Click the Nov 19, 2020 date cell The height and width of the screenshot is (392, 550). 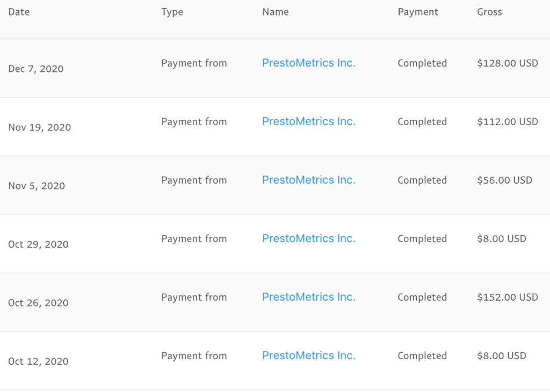click(40, 127)
